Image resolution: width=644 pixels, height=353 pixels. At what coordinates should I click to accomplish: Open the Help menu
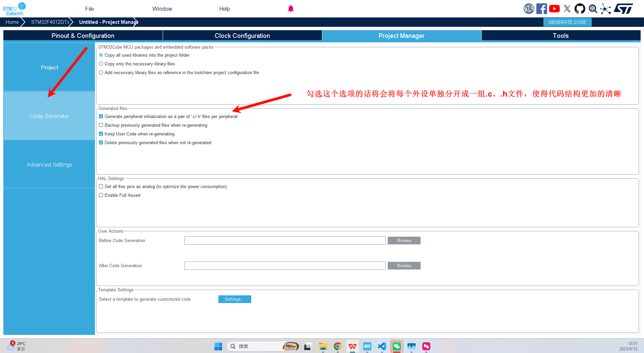pyautogui.click(x=225, y=9)
